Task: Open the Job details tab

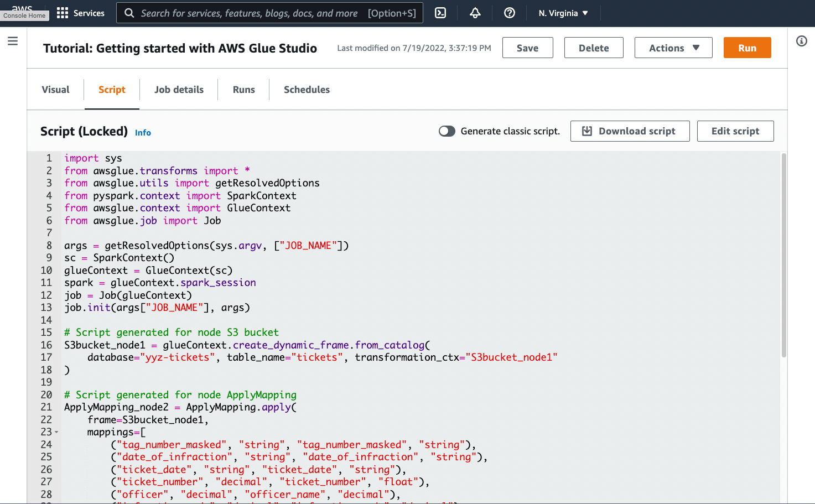Action: click(x=179, y=89)
